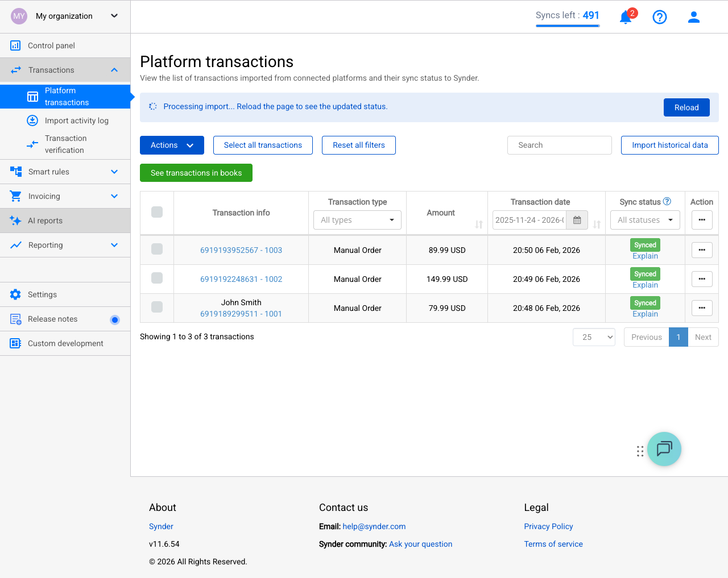Open the Release notes menu item
Screen dimensions: 728x578
click(52, 318)
